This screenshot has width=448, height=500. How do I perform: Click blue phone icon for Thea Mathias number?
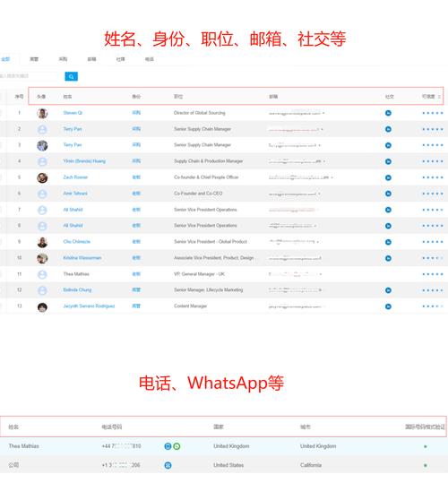coord(168,446)
